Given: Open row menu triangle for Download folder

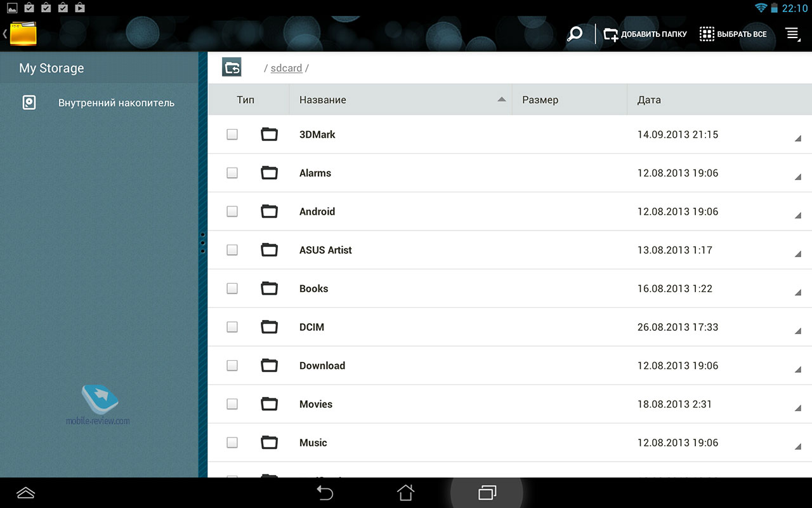Looking at the screenshot, I should click(x=797, y=370).
